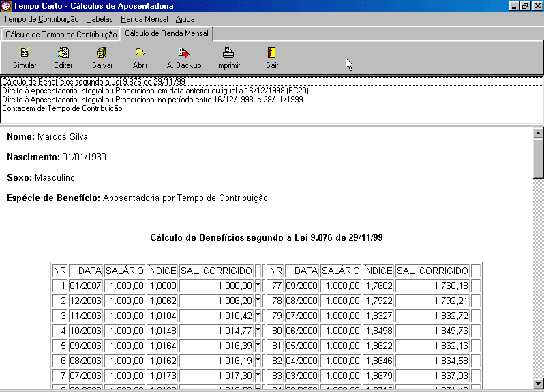Screen dimensions: 544x392
Task: Click the corrected salary 1.760,18
Action: tap(433, 286)
